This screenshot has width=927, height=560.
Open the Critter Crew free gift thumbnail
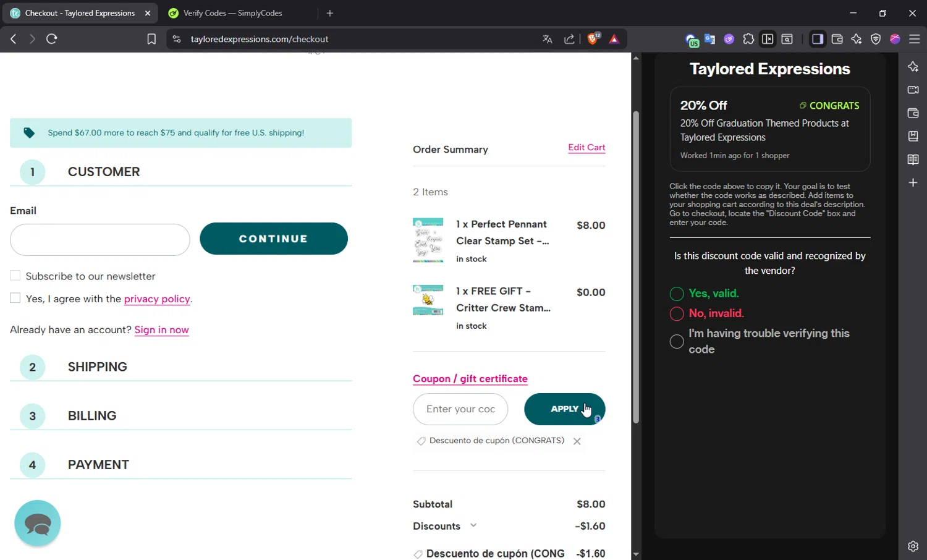pyautogui.click(x=428, y=300)
